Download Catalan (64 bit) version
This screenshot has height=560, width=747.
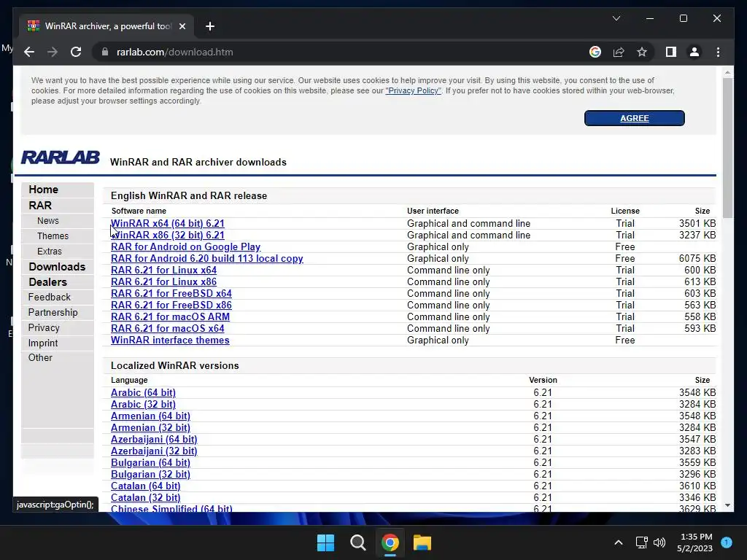[x=146, y=486]
